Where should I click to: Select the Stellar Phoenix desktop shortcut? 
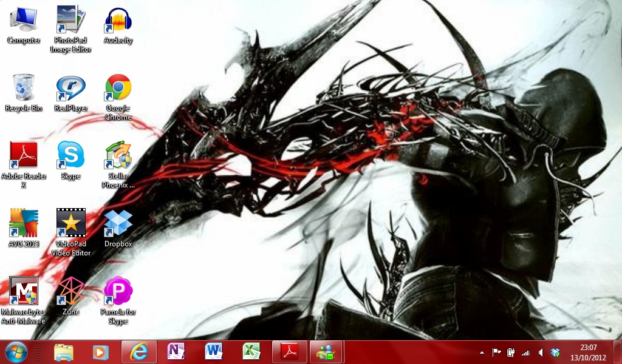coord(118,165)
